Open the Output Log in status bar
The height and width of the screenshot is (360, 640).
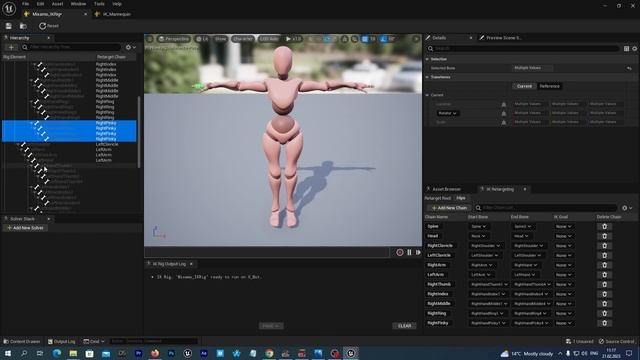[x=61, y=341]
